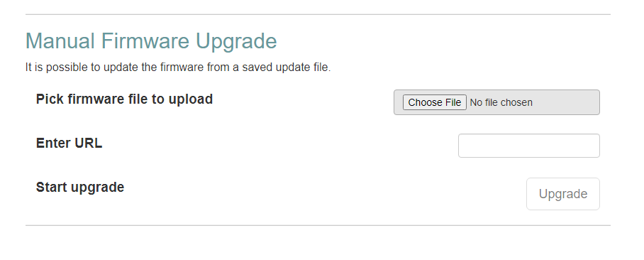Click the "Manual Firmware Upgrade" heading

click(151, 41)
